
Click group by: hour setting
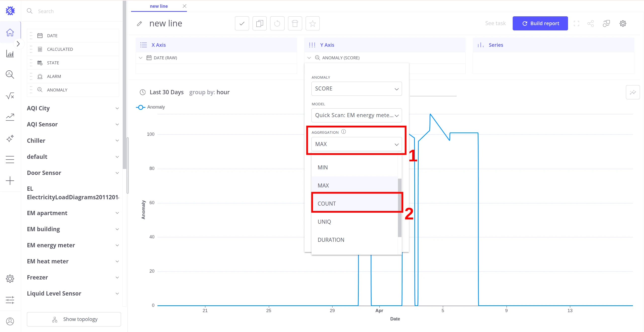tap(209, 92)
